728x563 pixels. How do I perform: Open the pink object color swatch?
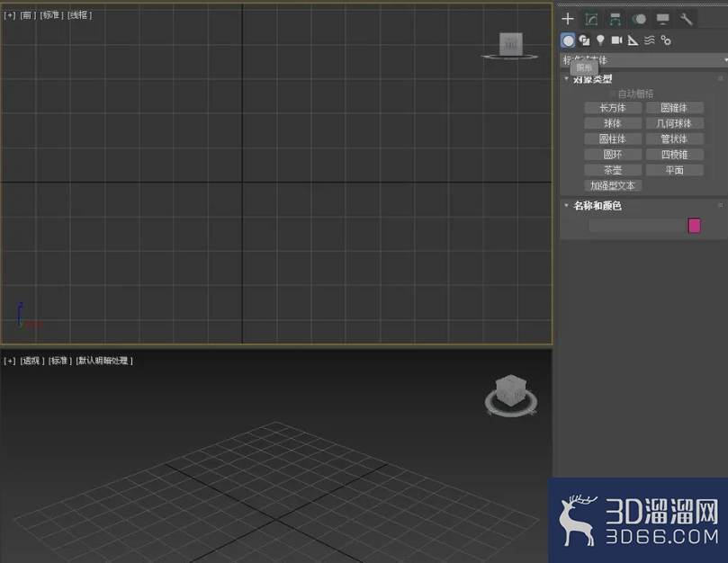point(694,226)
